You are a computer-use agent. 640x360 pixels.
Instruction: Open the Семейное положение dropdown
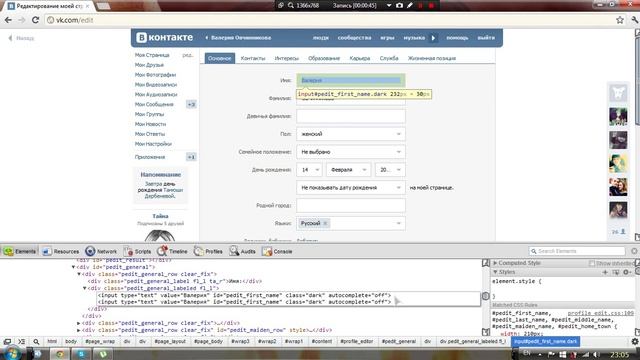(x=351, y=152)
